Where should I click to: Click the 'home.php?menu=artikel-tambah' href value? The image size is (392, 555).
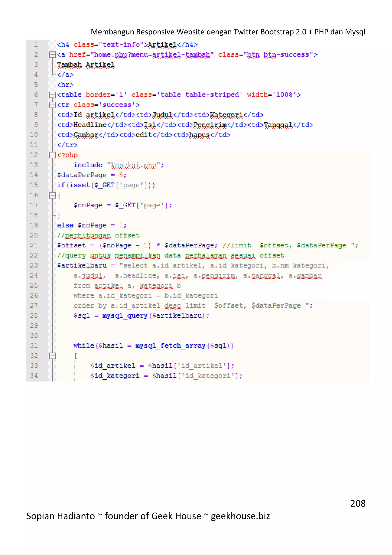[152, 55]
